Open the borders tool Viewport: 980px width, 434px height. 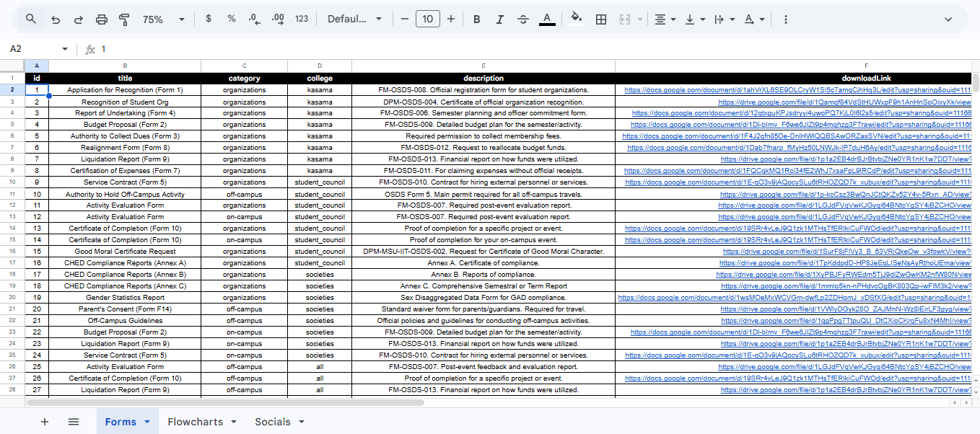pyautogui.click(x=600, y=19)
